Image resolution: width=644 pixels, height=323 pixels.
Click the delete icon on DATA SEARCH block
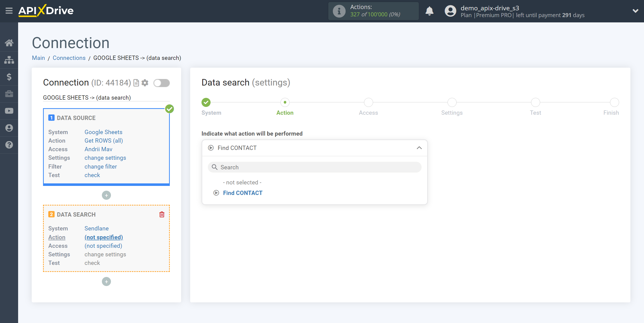[162, 214]
